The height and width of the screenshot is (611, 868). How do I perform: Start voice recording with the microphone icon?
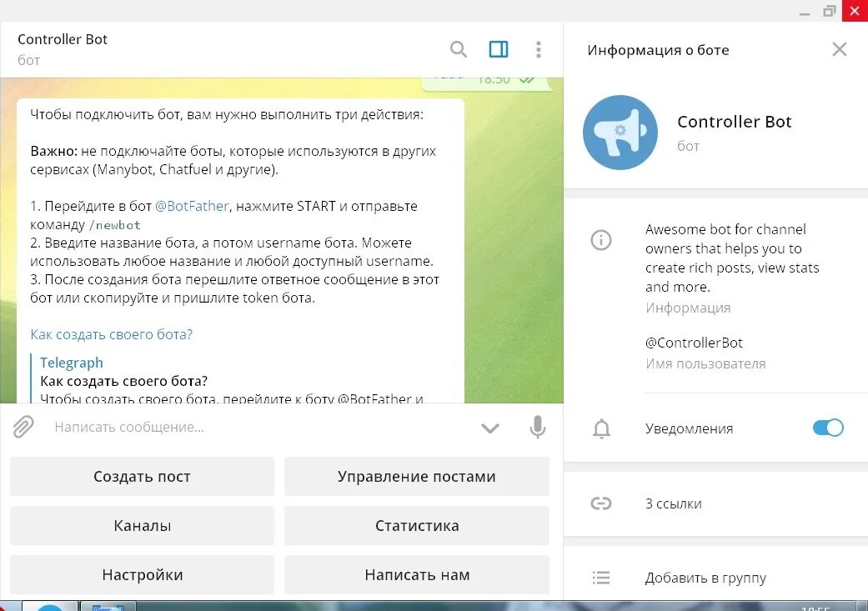tap(538, 427)
